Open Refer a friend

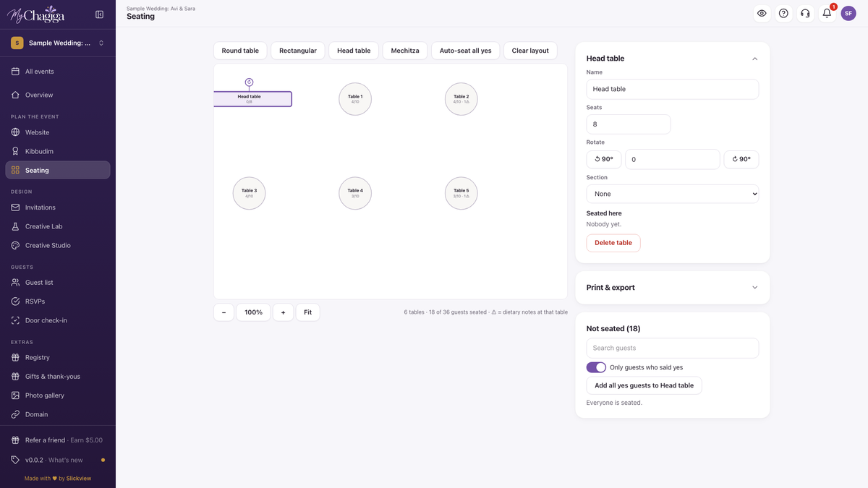tap(58, 440)
